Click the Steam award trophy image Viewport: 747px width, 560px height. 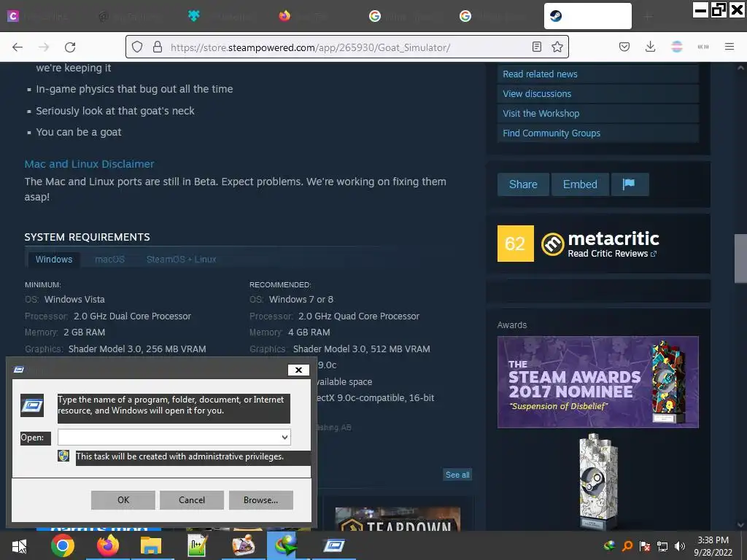tap(598, 481)
